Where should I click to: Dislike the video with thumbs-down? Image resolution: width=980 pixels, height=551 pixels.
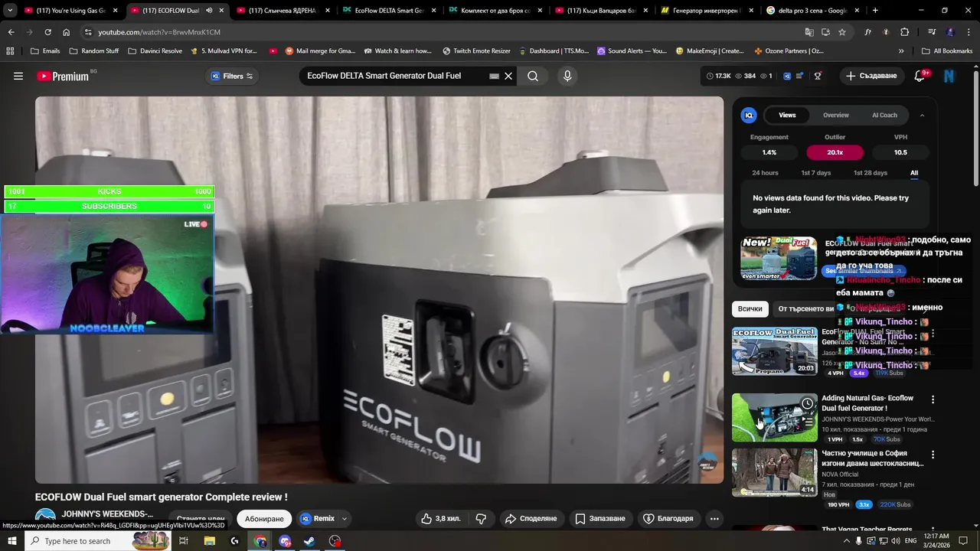[x=481, y=518]
